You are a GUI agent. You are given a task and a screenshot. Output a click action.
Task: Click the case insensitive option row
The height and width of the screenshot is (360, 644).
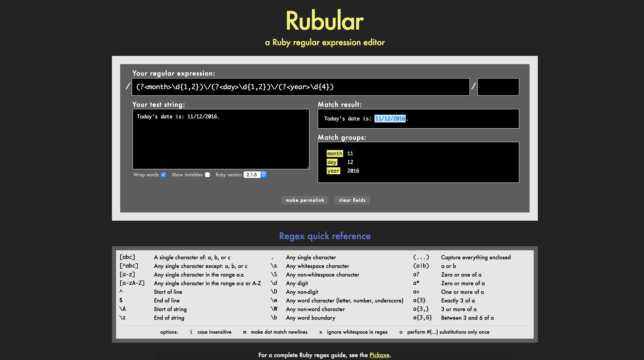(x=214, y=332)
